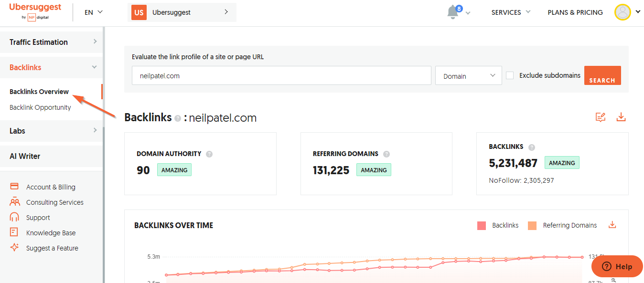Expand the notifications dropdown arrow
Viewport: 644px width, 283px height.
tap(468, 13)
